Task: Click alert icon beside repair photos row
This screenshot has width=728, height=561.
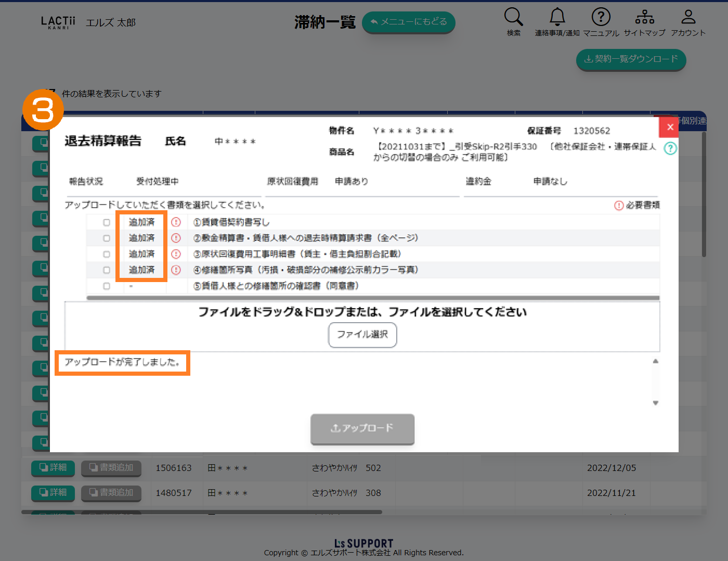Action: coord(176,270)
